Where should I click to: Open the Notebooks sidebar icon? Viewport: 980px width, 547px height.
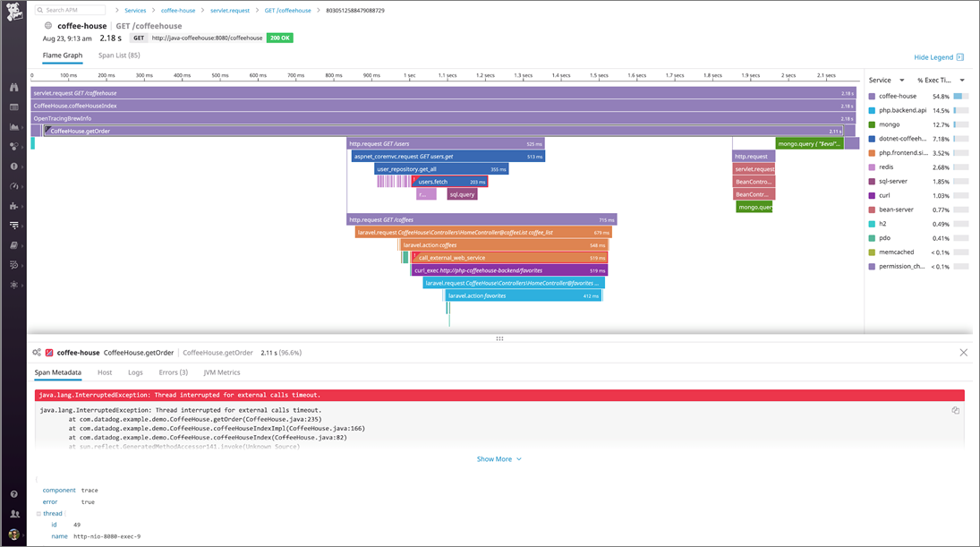coord(13,245)
